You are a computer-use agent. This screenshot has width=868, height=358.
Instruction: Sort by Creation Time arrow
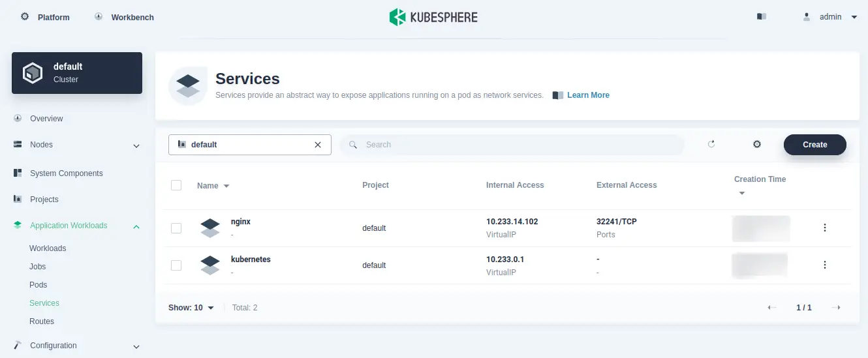click(x=741, y=194)
